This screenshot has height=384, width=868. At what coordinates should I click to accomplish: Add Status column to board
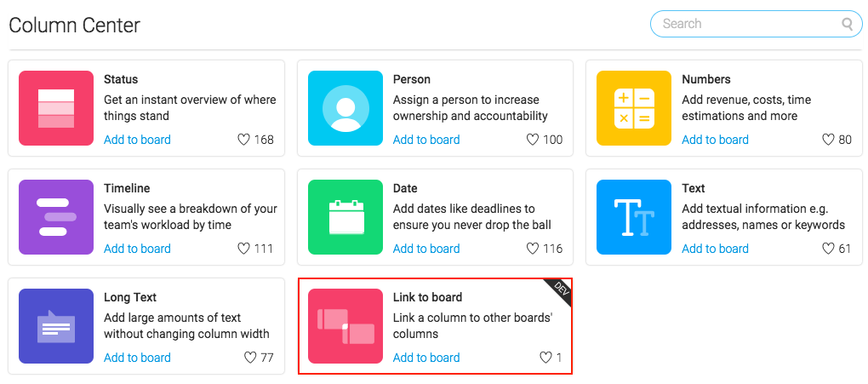(x=137, y=140)
